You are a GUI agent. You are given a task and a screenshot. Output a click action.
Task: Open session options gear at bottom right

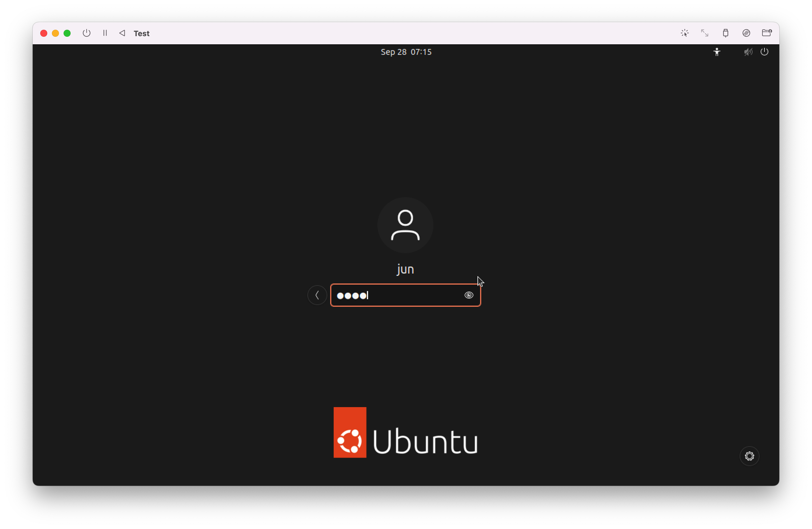[749, 456]
